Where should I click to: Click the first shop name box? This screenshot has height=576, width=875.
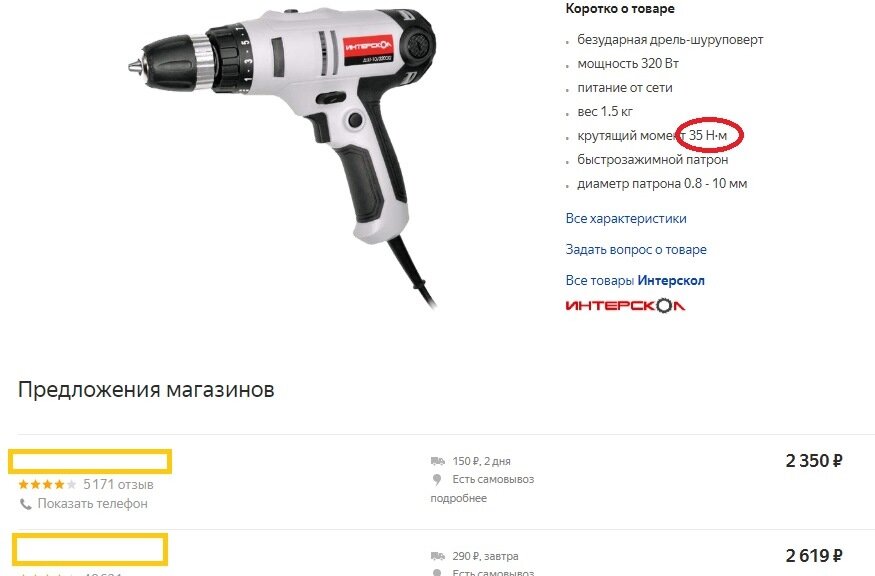pos(90,462)
